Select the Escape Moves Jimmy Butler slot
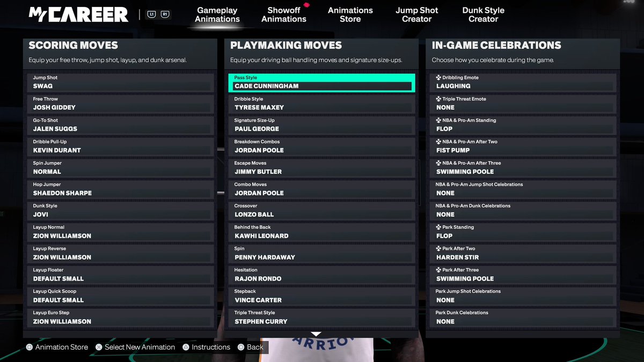This screenshot has height=362, width=644. (x=322, y=168)
